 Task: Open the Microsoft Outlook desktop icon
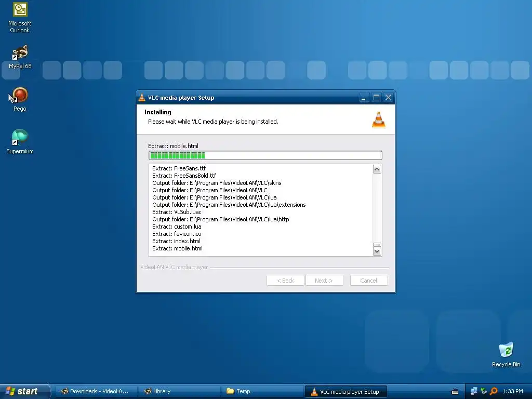click(x=20, y=18)
